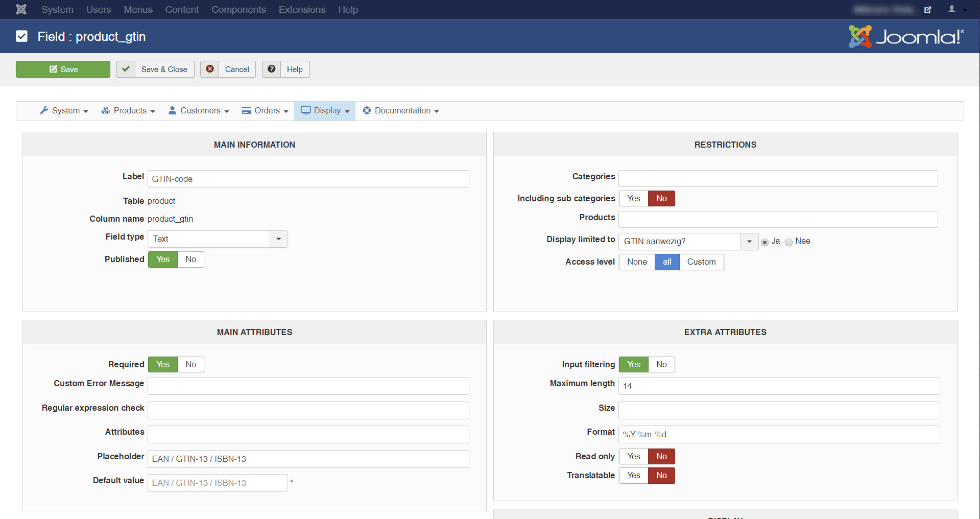The height and width of the screenshot is (519, 980).
Task: Click the Maximum length field
Action: (x=779, y=386)
